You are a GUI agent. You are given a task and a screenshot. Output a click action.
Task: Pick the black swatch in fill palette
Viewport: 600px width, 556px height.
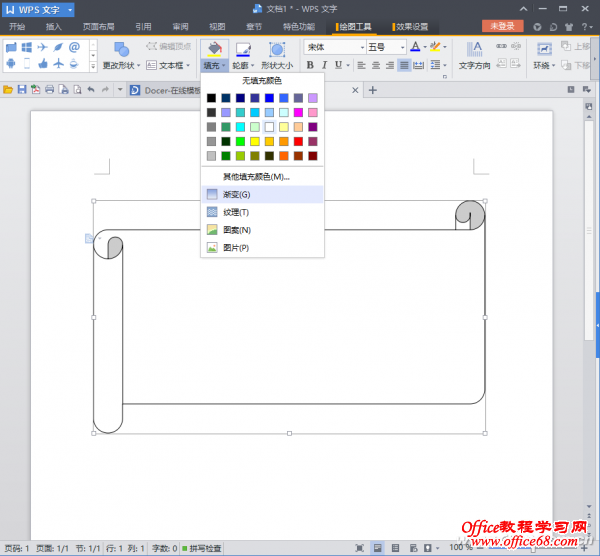coord(211,98)
